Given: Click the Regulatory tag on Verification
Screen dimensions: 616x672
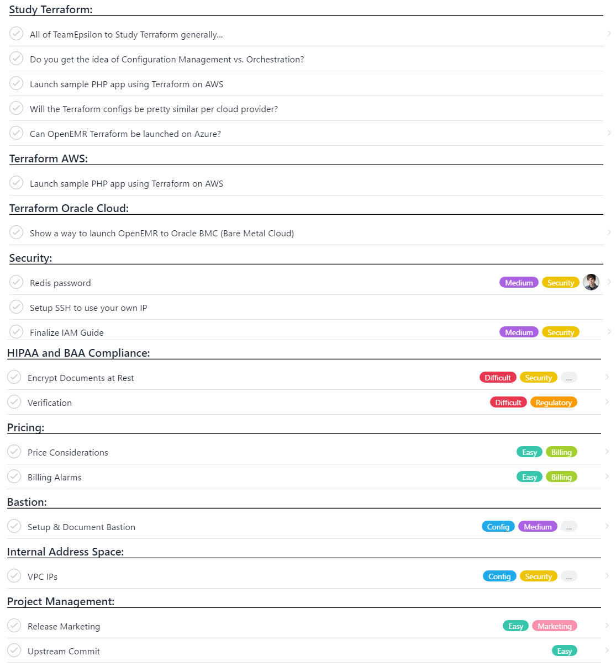Looking at the screenshot, I should [x=554, y=402].
